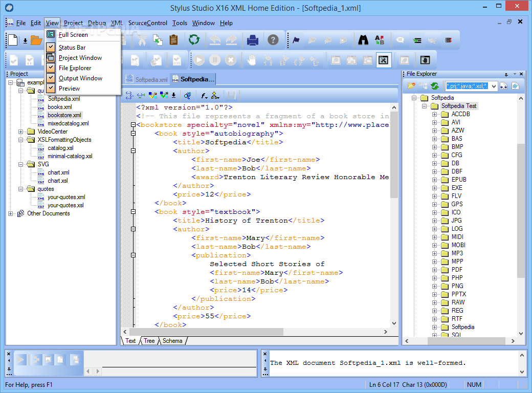Image resolution: width=532 pixels, height=393 pixels.
Task: Click the Paste clipboard icon
Action: tap(174, 40)
